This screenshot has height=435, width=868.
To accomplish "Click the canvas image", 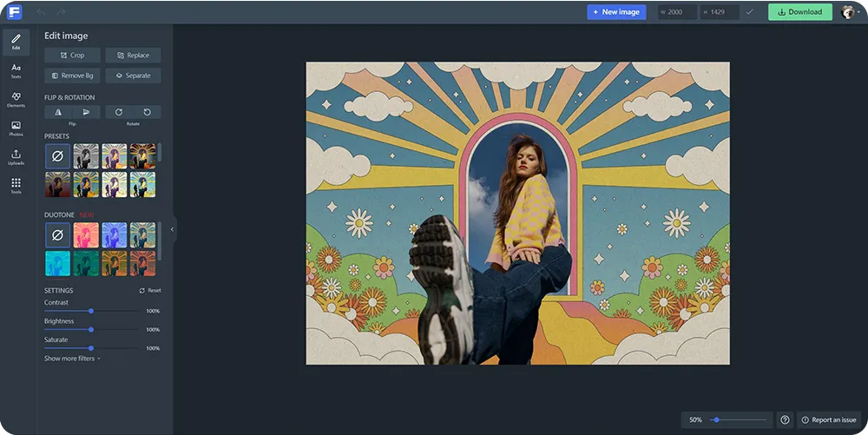I will click(517, 213).
